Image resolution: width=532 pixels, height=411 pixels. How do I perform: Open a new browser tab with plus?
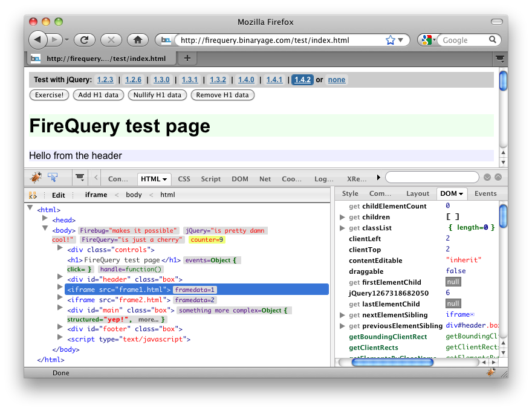pos(187,58)
